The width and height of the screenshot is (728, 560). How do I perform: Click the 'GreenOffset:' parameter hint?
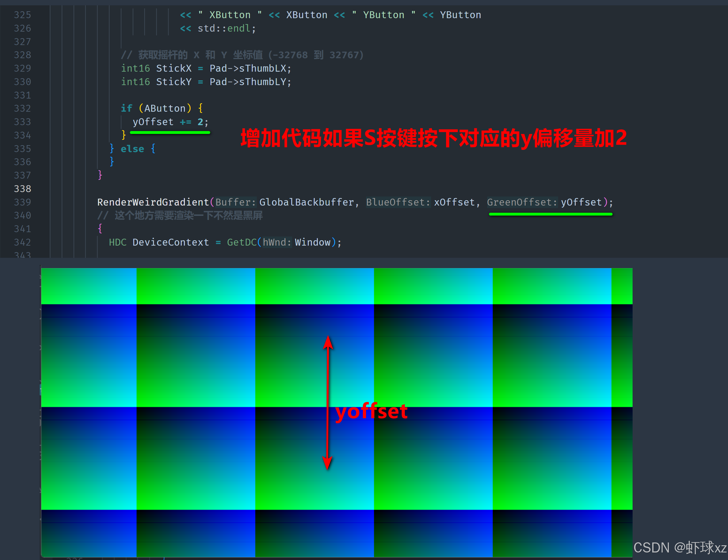click(x=522, y=202)
